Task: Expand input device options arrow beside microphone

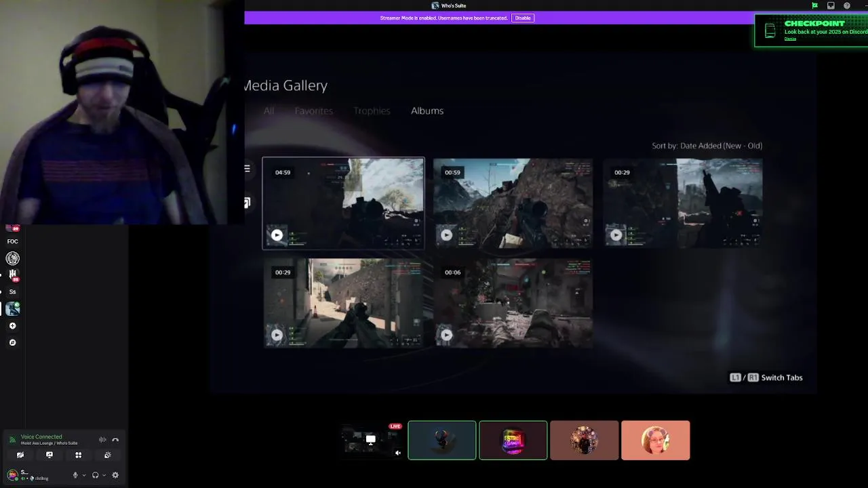Action: pyautogui.click(x=84, y=475)
